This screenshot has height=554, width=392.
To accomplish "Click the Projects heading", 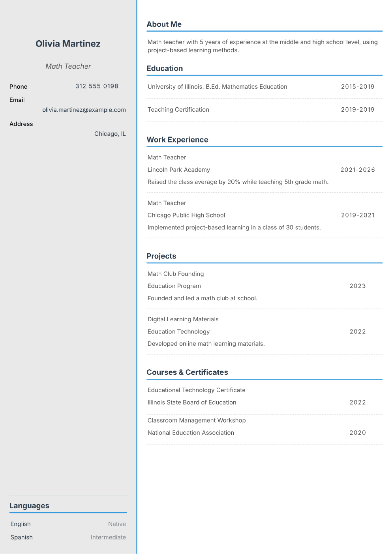I will pos(161,256).
